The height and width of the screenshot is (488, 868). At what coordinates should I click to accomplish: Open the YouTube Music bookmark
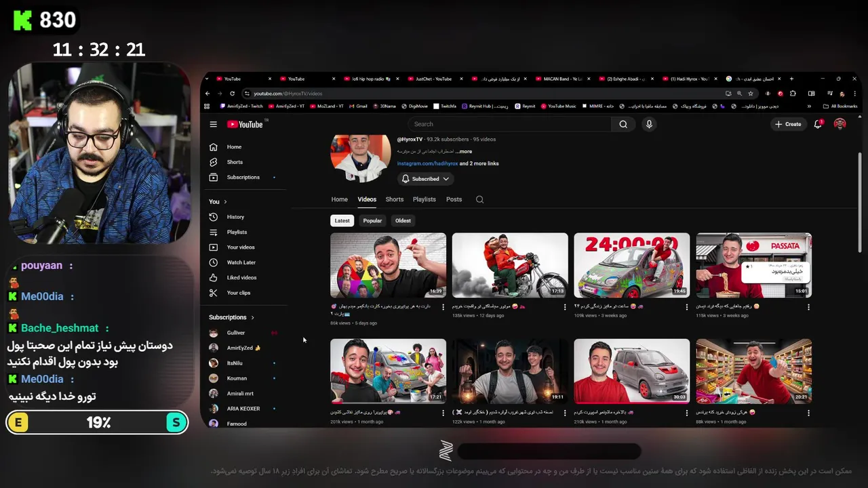(x=558, y=106)
